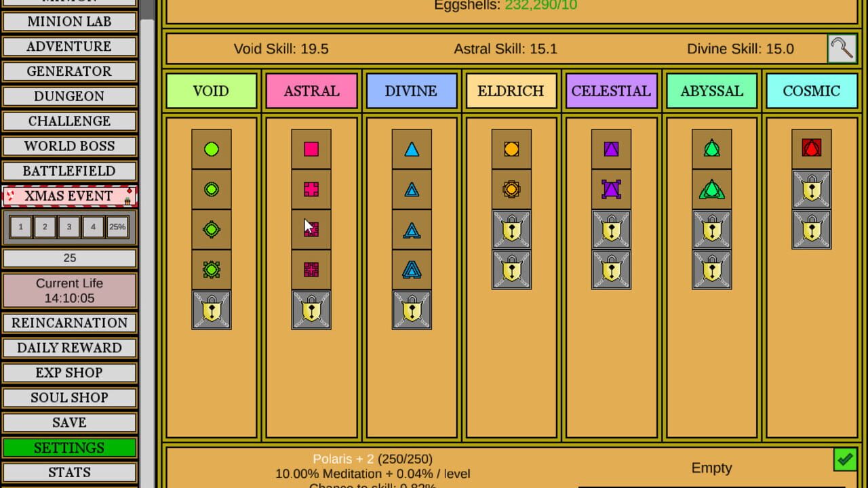The image size is (868, 488).
Task: Open the ABYSSAL skill tab
Action: click(711, 91)
